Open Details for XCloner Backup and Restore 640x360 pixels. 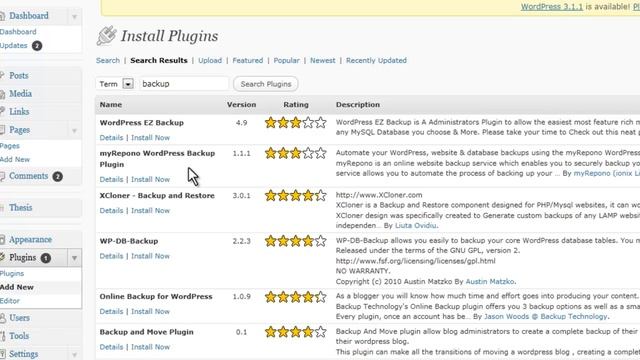point(111,211)
